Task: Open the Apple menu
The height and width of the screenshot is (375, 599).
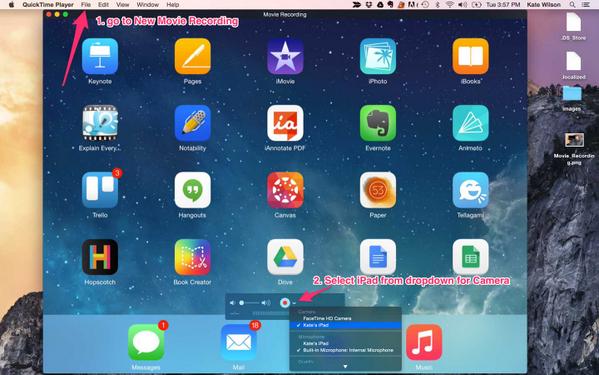Action: point(11,5)
